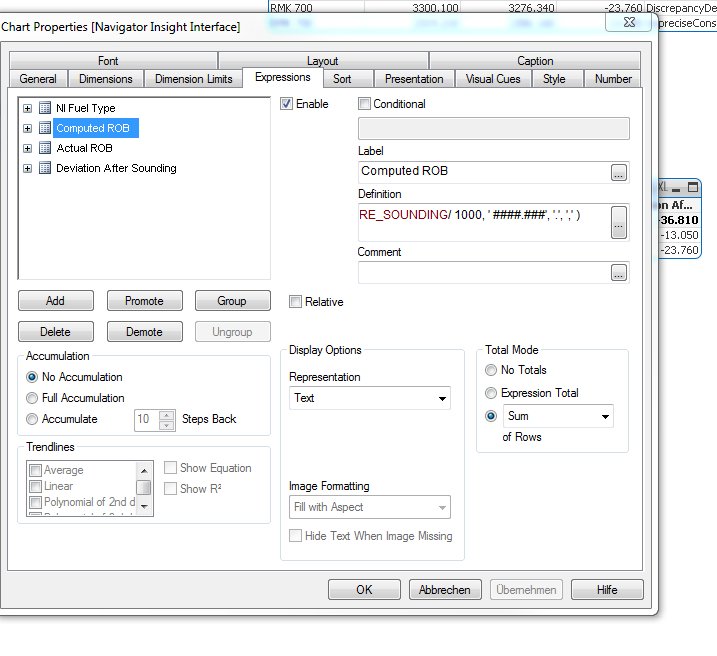The width and height of the screenshot is (717, 656).
Task: Cancel with the Abbrechen button
Action: tap(445, 590)
